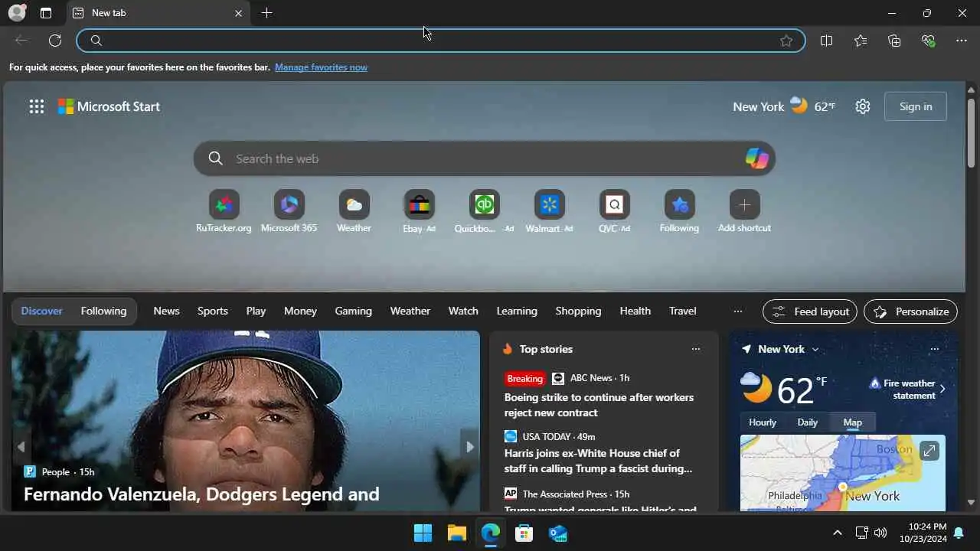Open Collections icon in toolbar

point(894,41)
